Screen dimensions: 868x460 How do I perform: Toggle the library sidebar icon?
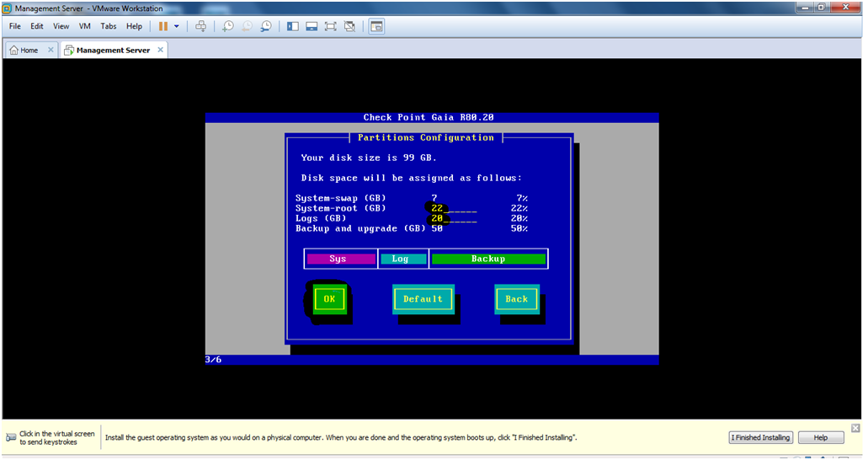(x=293, y=26)
